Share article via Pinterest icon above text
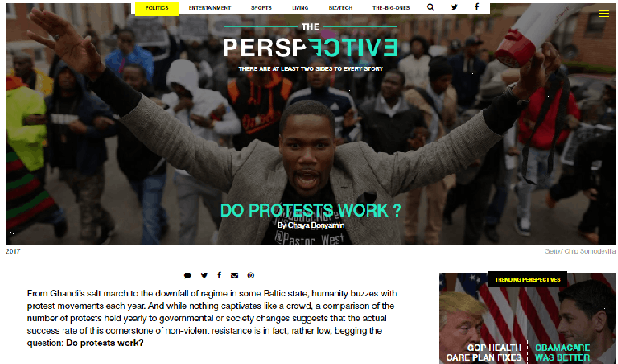Image resolution: width=618 pixels, height=364 pixels. pyautogui.click(x=250, y=275)
